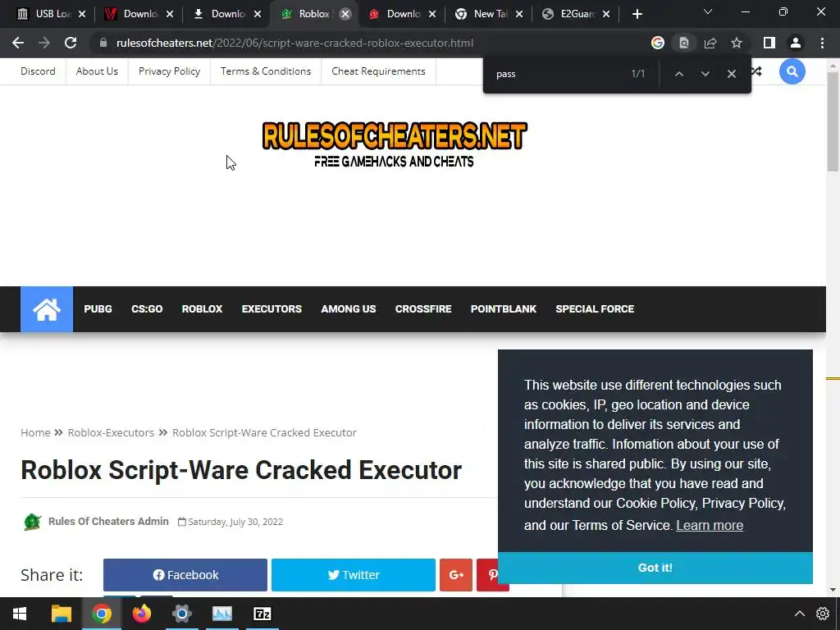Switch to the E2Guardian tab

click(577, 14)
